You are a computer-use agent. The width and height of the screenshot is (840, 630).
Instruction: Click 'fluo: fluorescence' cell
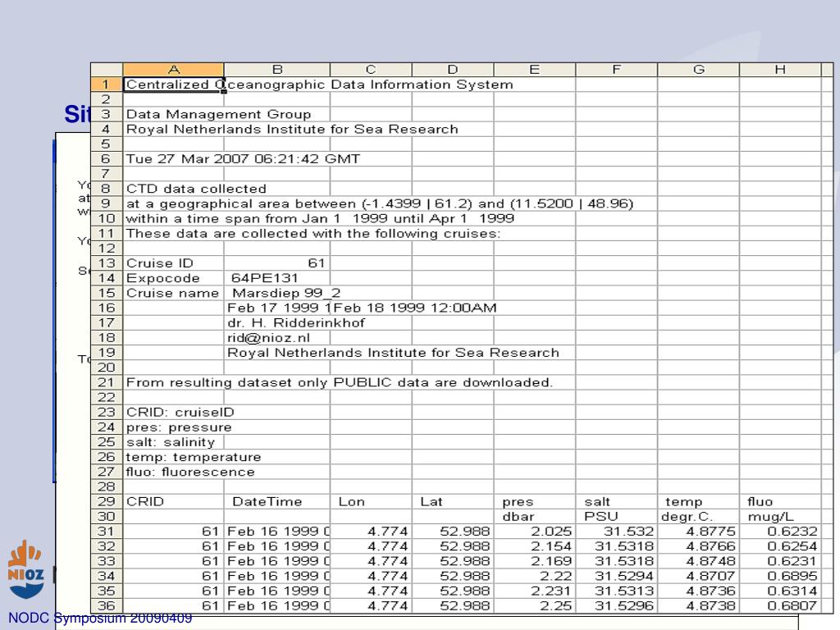click(x=190, y=472)
